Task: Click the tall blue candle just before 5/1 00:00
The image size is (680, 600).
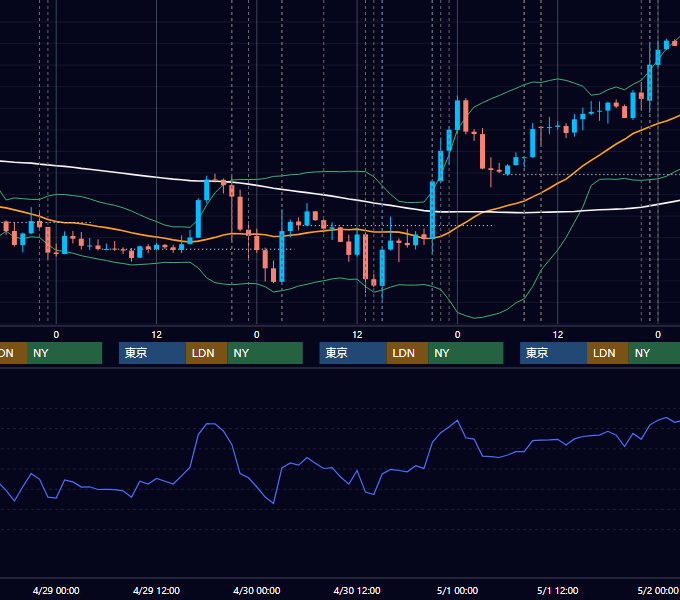Action: 432,210
